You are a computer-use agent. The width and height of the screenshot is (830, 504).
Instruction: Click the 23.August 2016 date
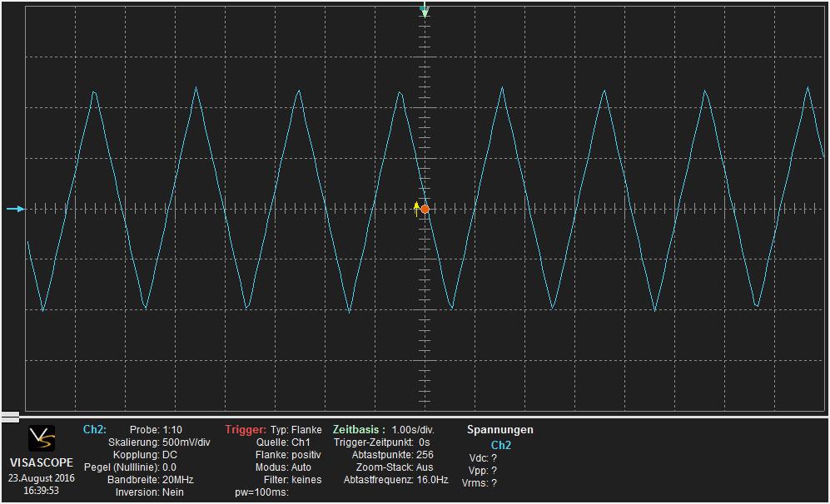pos(42,478)
